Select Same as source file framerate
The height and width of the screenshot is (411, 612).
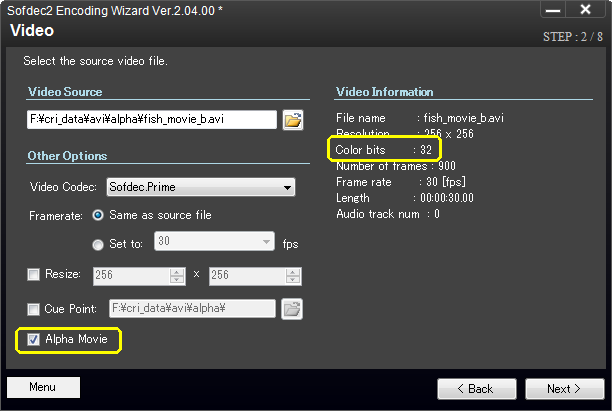[x=98, y=215]
